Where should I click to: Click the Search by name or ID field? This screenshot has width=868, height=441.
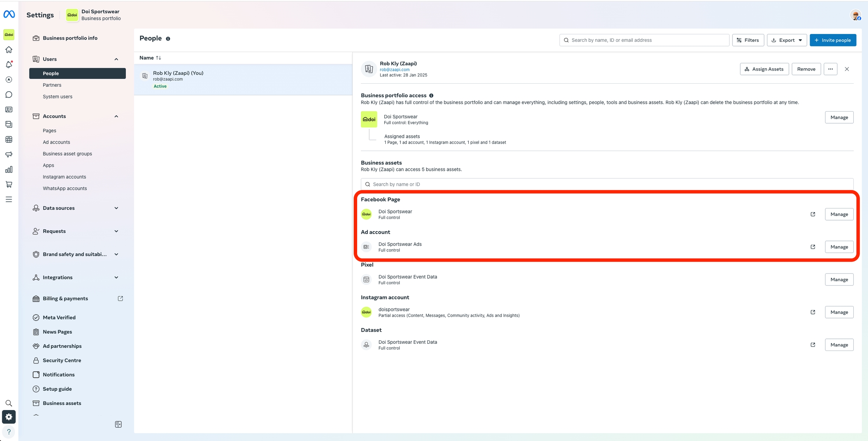607,184
